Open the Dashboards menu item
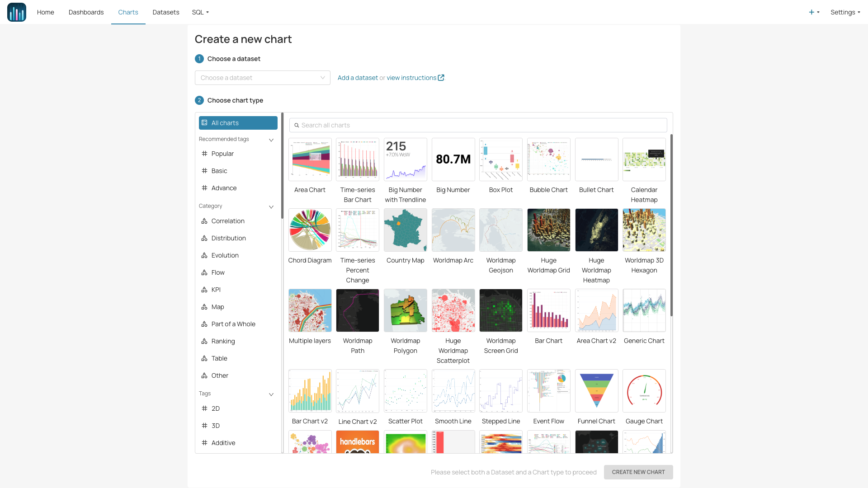This screenshot has height=488, width=868. click(x=86, y=12)
